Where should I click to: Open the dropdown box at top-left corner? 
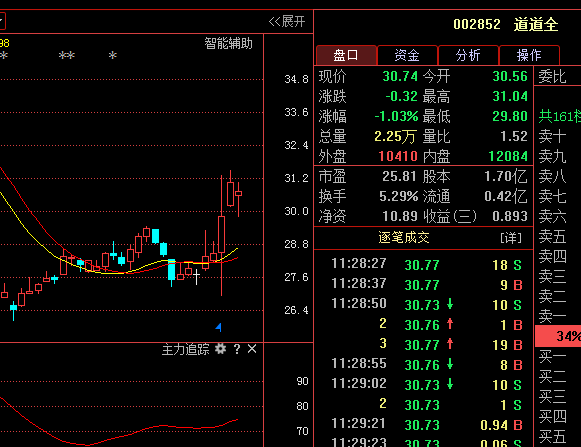coord(2,21)
